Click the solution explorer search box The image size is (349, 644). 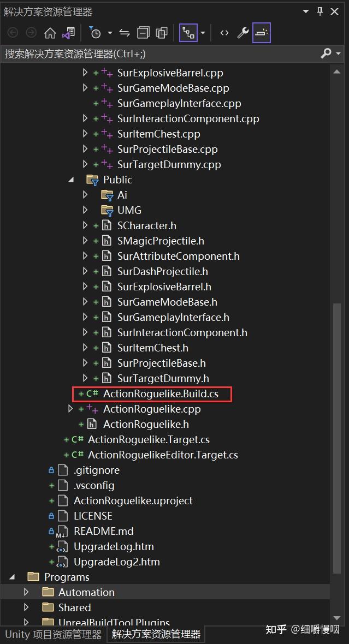pos(158,53)
